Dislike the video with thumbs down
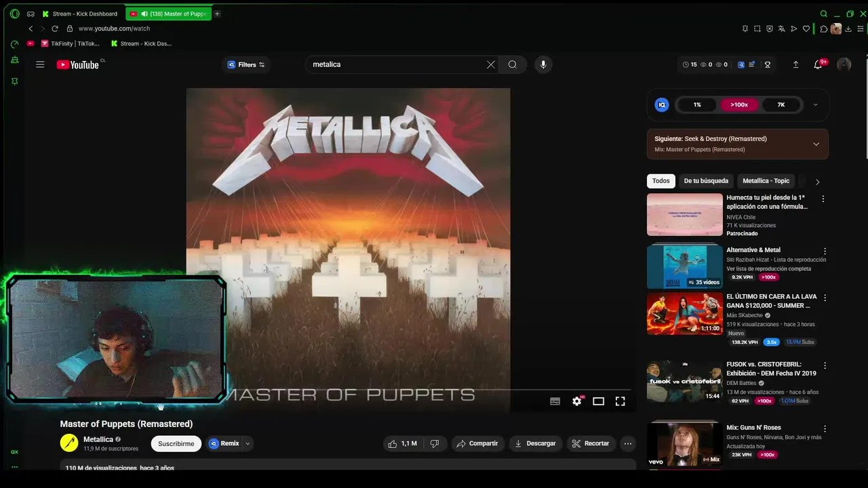 pos(435,443)
